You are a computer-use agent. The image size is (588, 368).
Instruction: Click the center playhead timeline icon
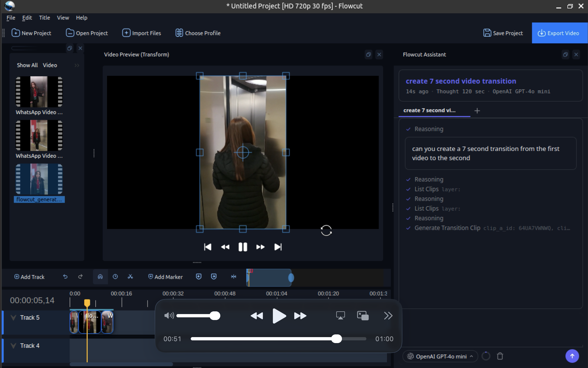coord(234,277)
